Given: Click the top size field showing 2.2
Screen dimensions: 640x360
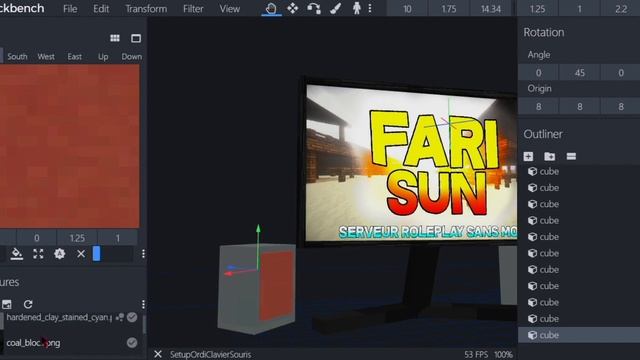Looking at the screenshot, I should [x=621, y=9].
